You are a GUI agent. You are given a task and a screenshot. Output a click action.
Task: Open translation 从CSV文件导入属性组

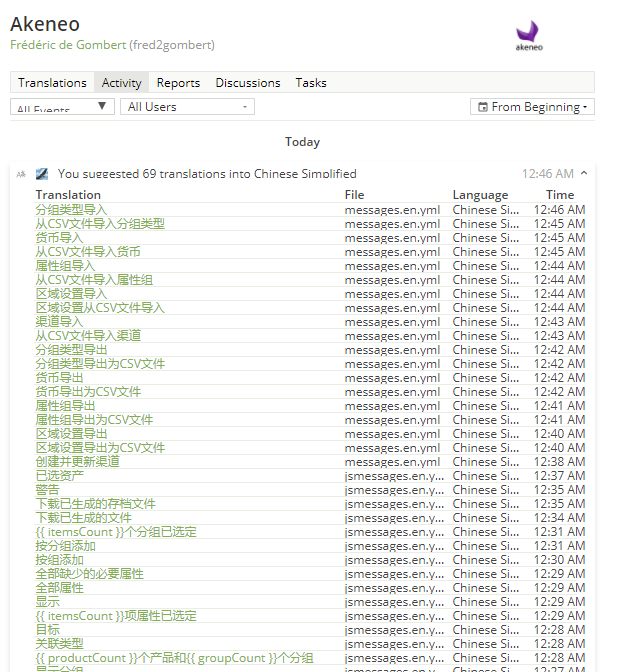(x=94, y=280)
